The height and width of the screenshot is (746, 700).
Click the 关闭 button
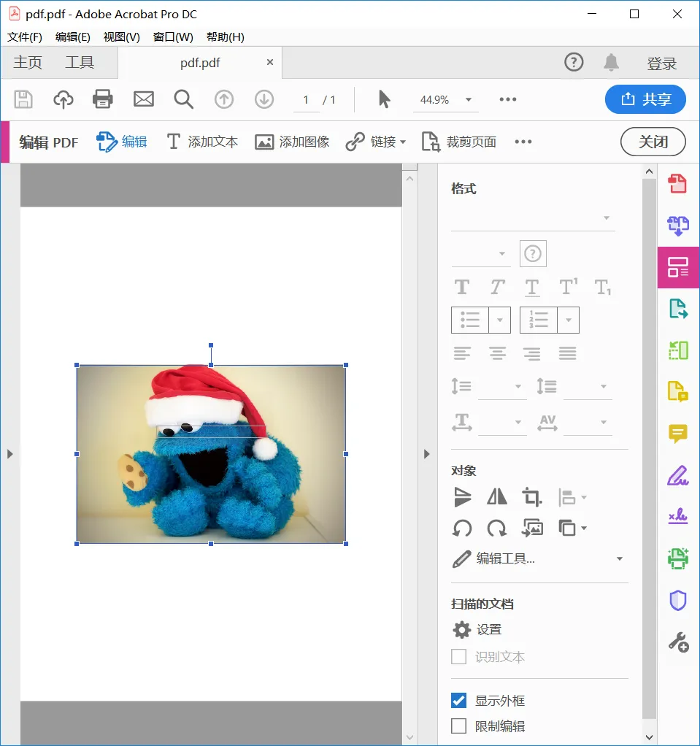(x=653, y=142)
